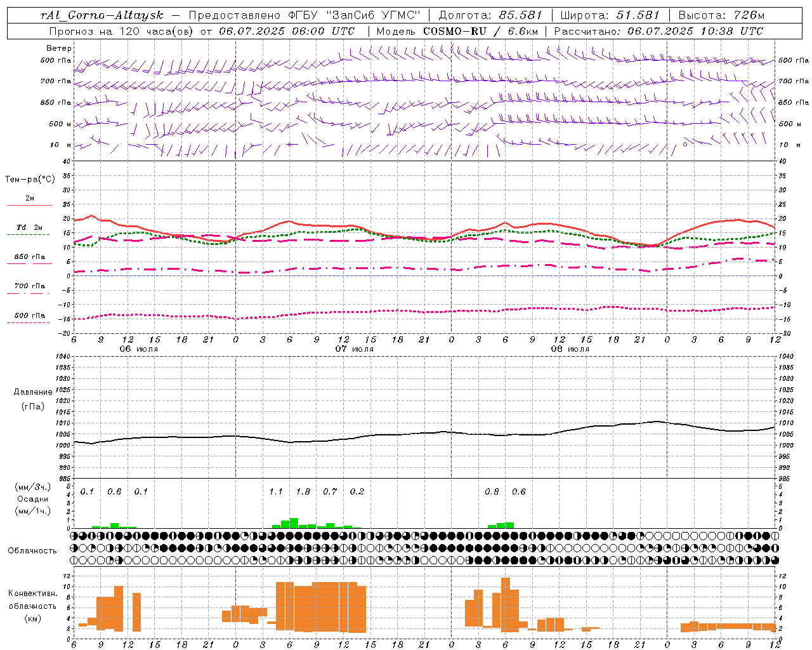Click the precipitation value 0.7

(330, 492)
